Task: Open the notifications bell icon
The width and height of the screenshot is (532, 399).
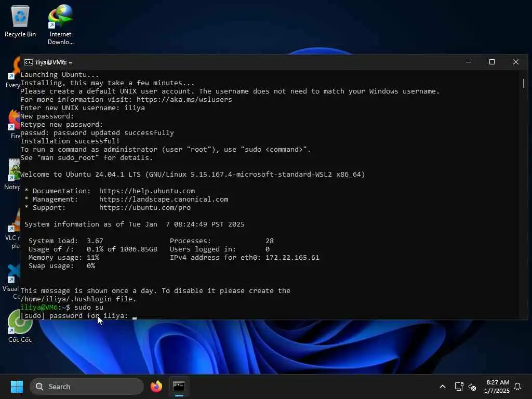Action: click(x=518, y=387)
